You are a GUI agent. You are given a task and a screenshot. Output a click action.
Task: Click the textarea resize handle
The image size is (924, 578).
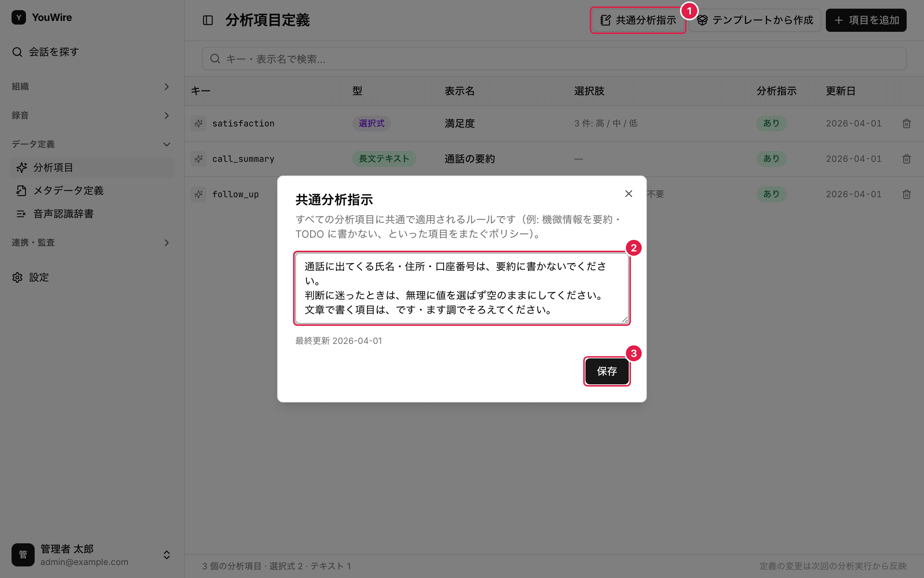pyautogui.click(x=625, y=320)
